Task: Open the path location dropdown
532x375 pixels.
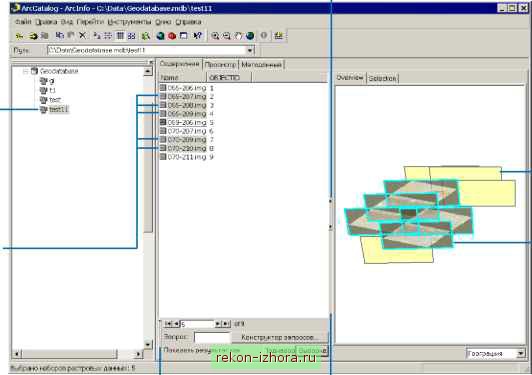Action: [x=250, y=50]
